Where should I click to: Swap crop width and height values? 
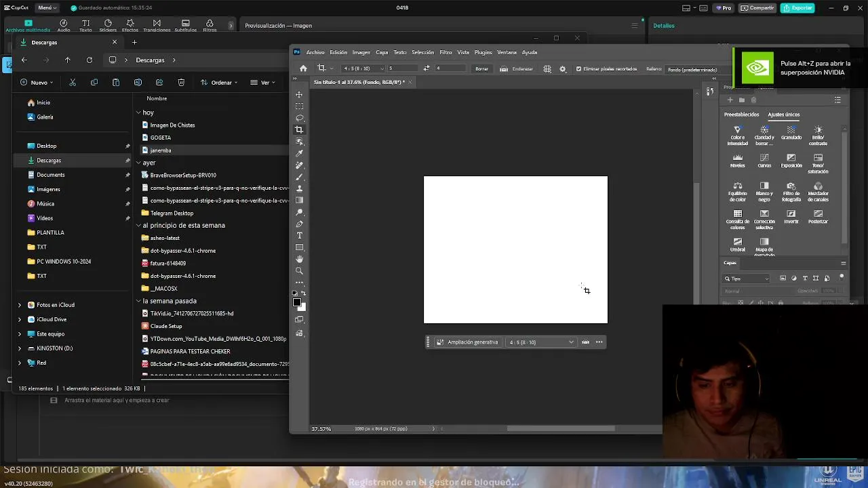point(426,68)
